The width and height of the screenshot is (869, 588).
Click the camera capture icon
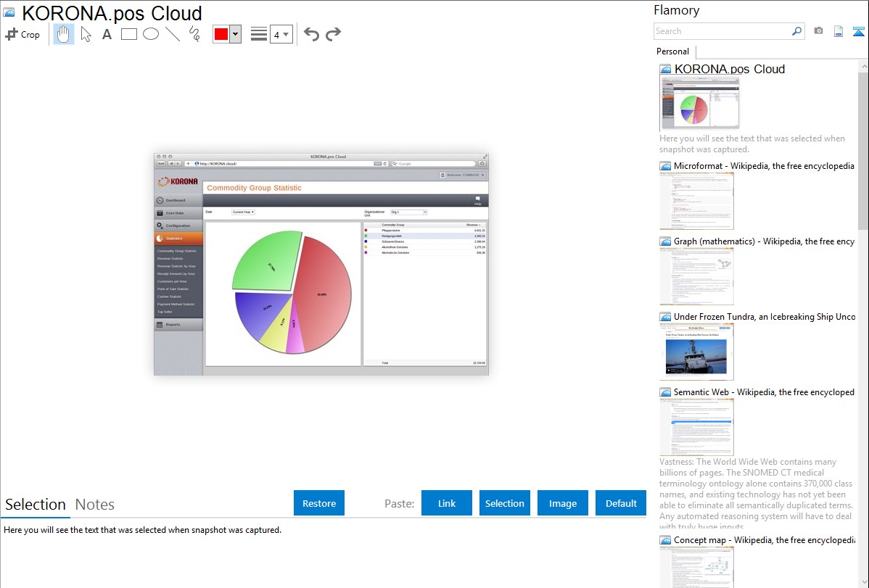point(818,31)
